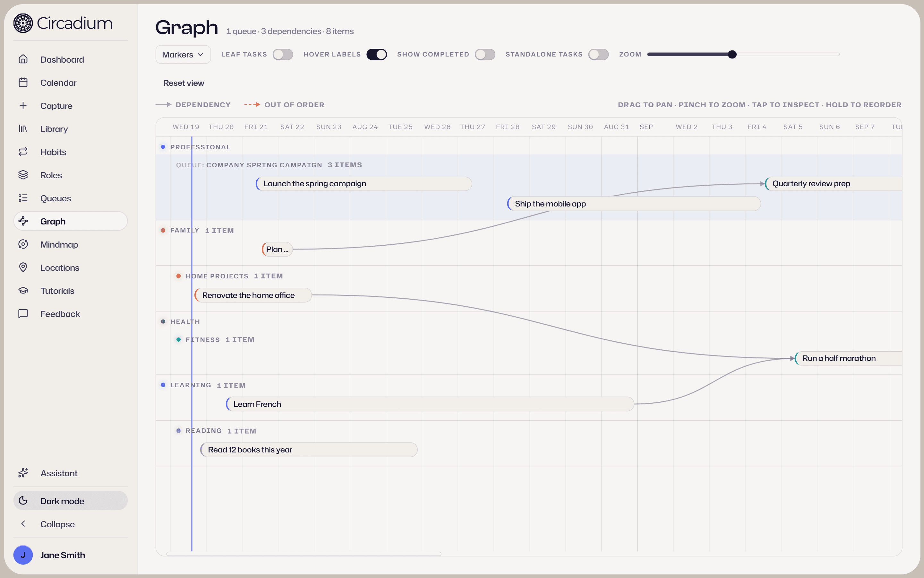Click the Mindmap icon
Screen dimensions: 924x578
[23, 244]
